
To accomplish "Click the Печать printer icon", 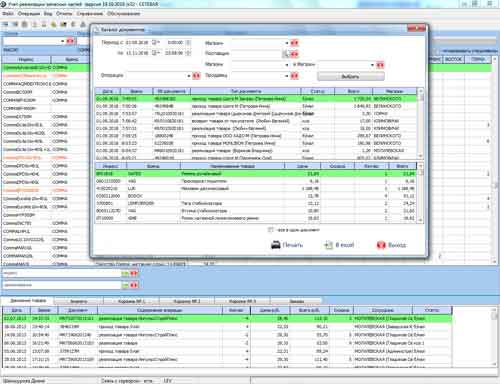I will pos(276,245).
